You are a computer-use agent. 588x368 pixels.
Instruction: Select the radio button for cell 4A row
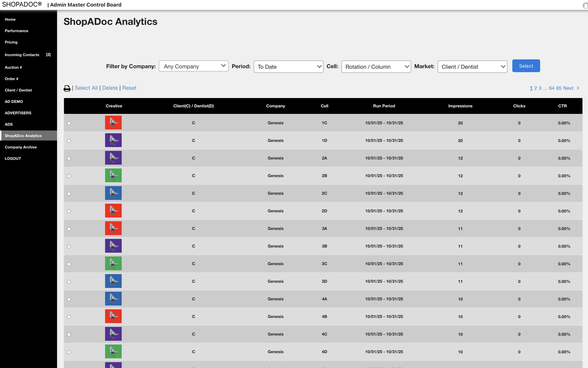[69, 299]
